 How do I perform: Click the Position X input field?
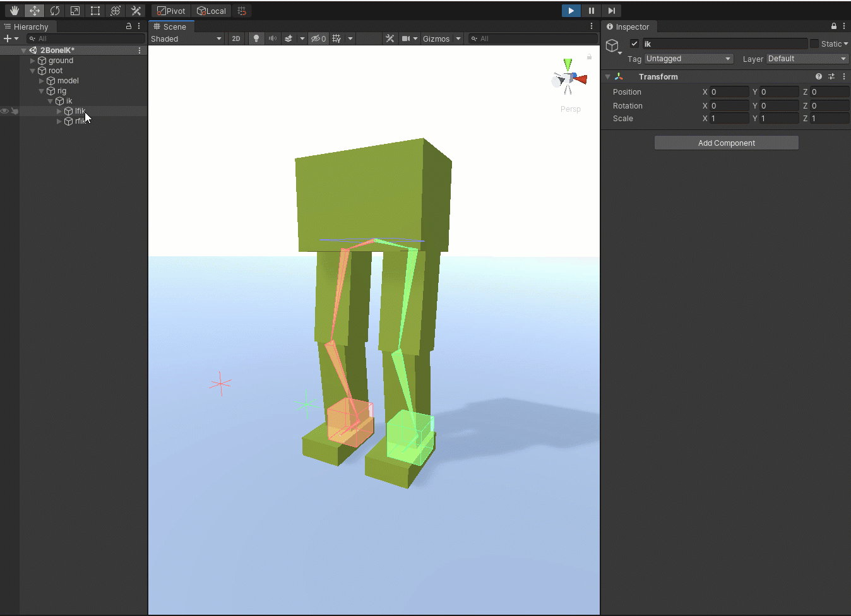pyautogui.click(x=729, y=92)
